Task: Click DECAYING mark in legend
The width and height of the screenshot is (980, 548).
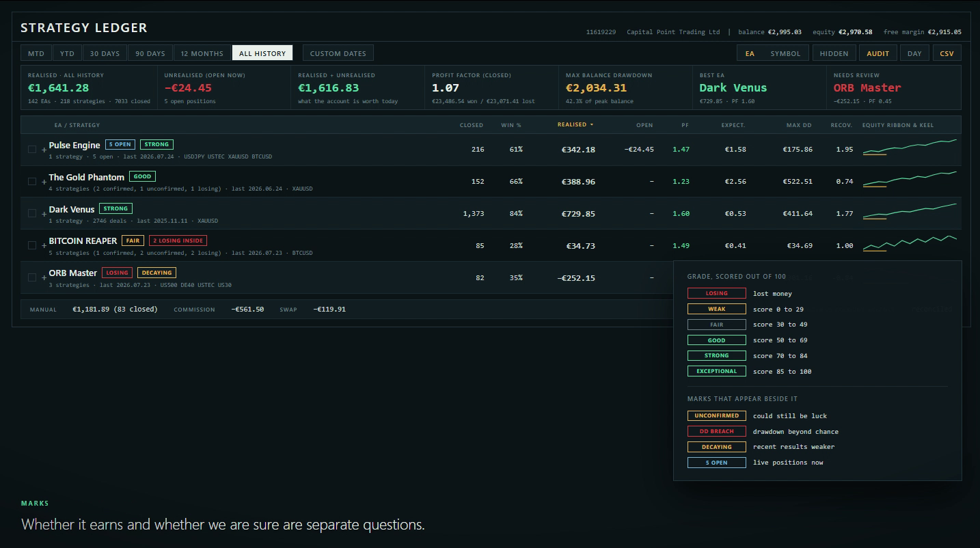Action: click(x=716, y=447)
